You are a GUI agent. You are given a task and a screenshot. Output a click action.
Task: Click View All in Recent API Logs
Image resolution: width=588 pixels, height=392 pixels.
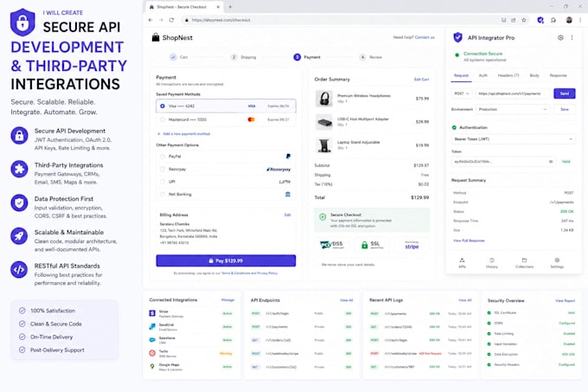point(465,300)
